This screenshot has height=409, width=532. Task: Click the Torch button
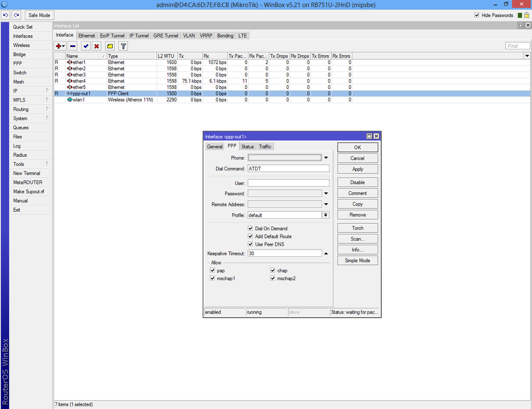357,228
